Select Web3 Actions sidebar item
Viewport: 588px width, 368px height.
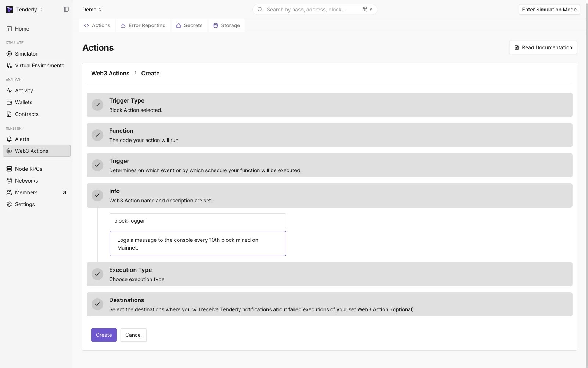tap(37, 151)
